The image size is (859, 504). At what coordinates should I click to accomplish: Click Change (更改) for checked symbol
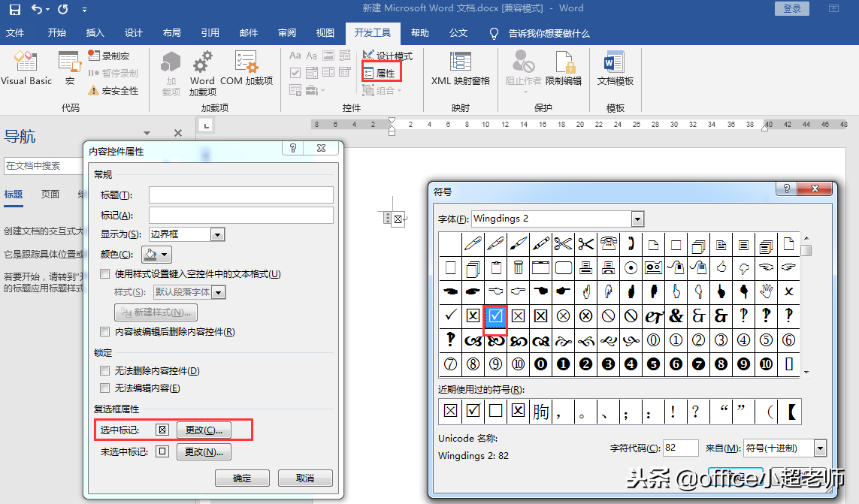[x=204, y=430]
